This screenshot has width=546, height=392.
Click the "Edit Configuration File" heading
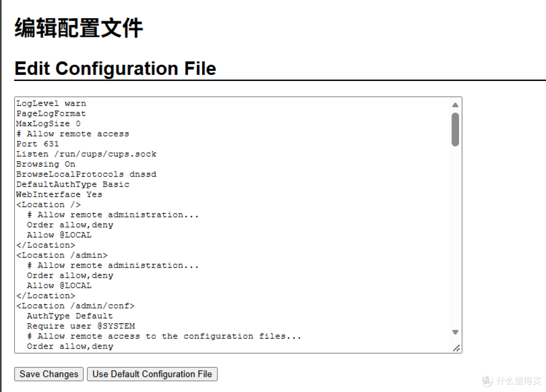pos(115,68)
